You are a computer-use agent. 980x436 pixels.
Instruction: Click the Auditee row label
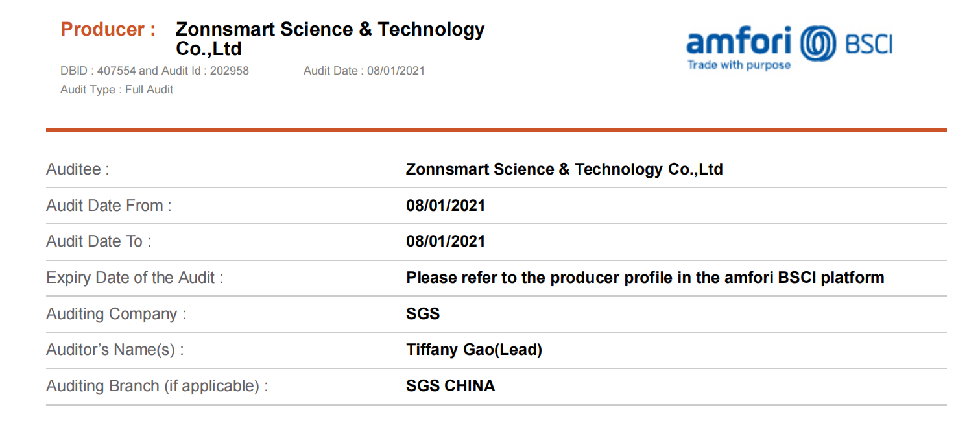78,170
